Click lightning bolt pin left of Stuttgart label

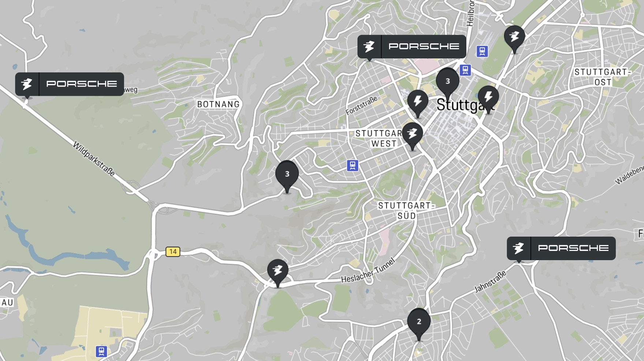[x=418, y=103]
